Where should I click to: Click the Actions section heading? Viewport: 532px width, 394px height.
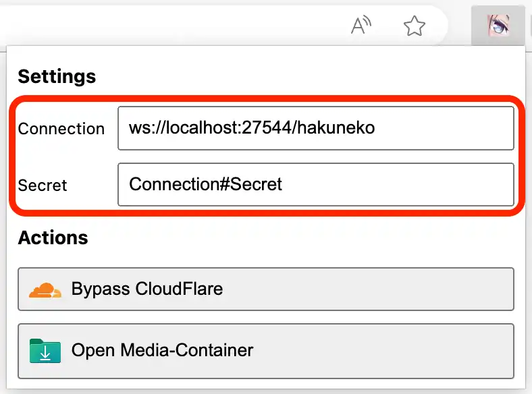click(x=53, y=237)
